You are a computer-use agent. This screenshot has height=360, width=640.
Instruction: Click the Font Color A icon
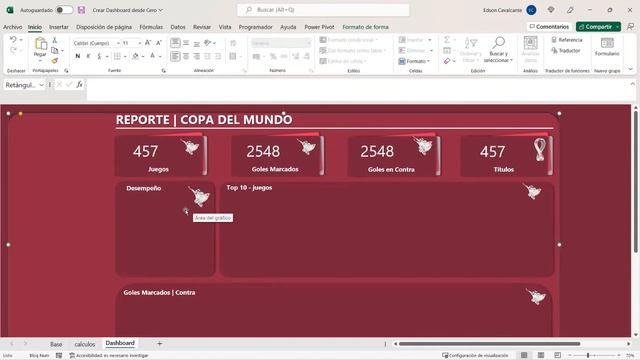tap(152, 56)
